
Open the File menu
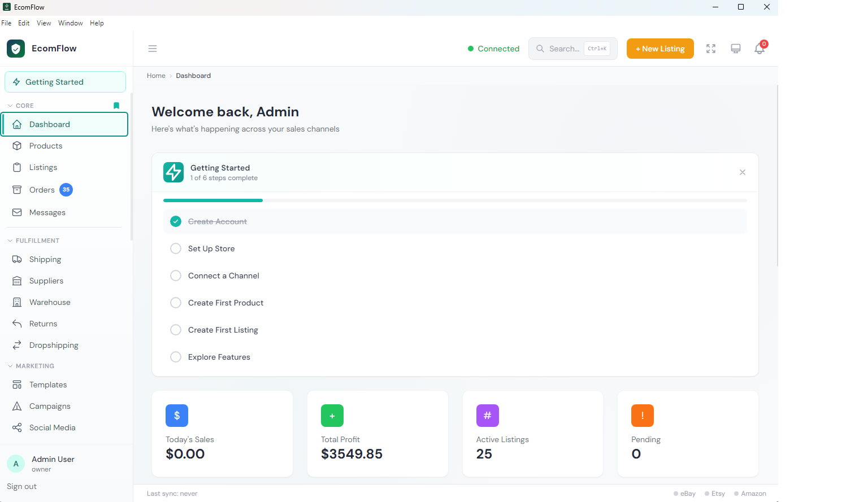pyautogui.click(x=6, y=23)
